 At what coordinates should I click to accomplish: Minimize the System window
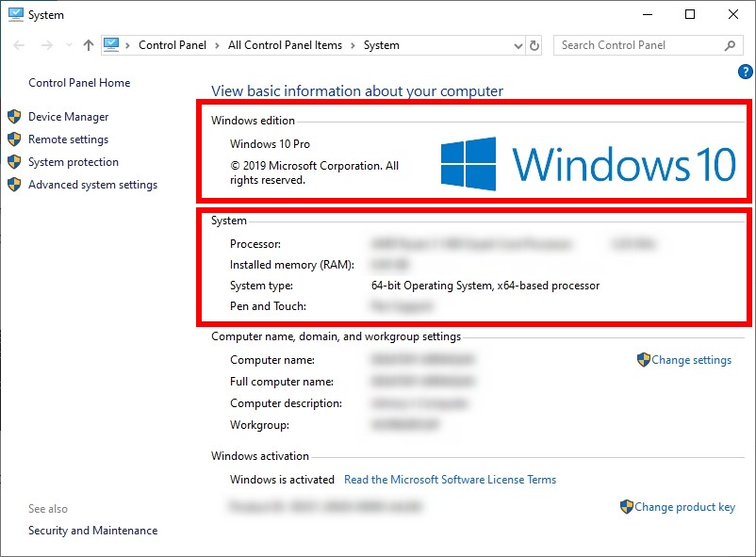click(648, 14)
